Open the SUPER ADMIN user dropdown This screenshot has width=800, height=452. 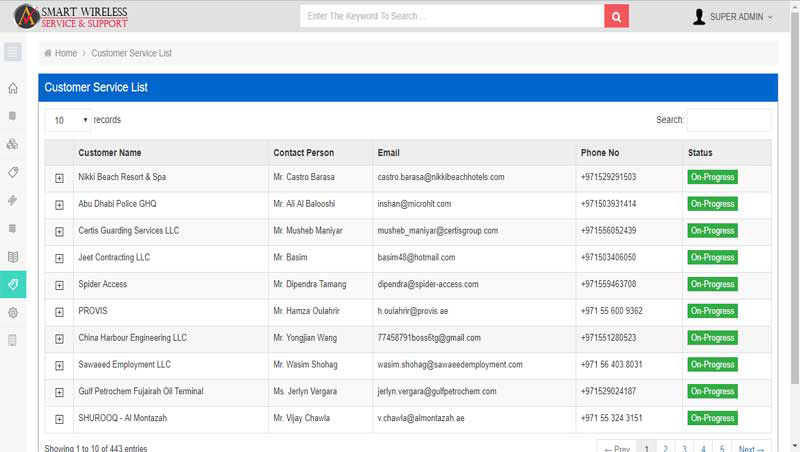(x=733, y=17)
